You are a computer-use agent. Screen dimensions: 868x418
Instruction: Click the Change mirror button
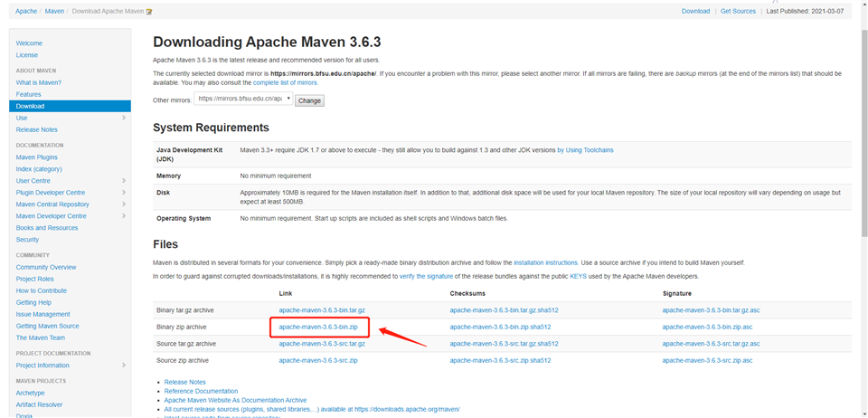(309, 100)
